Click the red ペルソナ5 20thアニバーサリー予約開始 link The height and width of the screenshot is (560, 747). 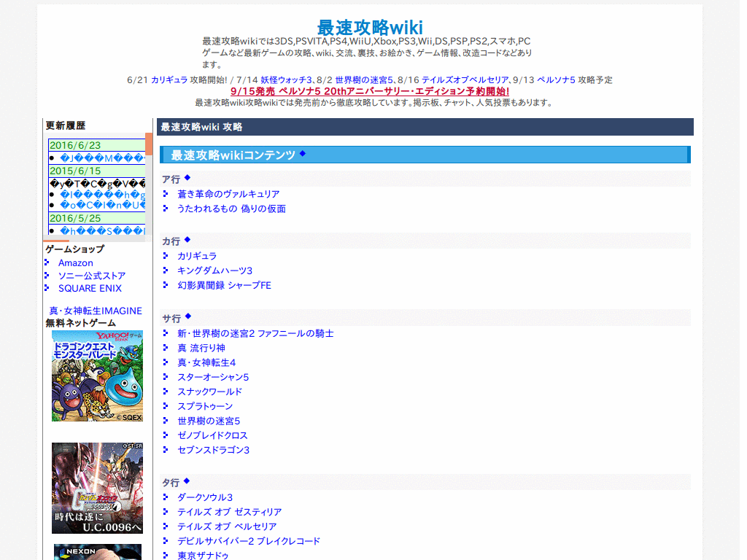pos(370,91)
